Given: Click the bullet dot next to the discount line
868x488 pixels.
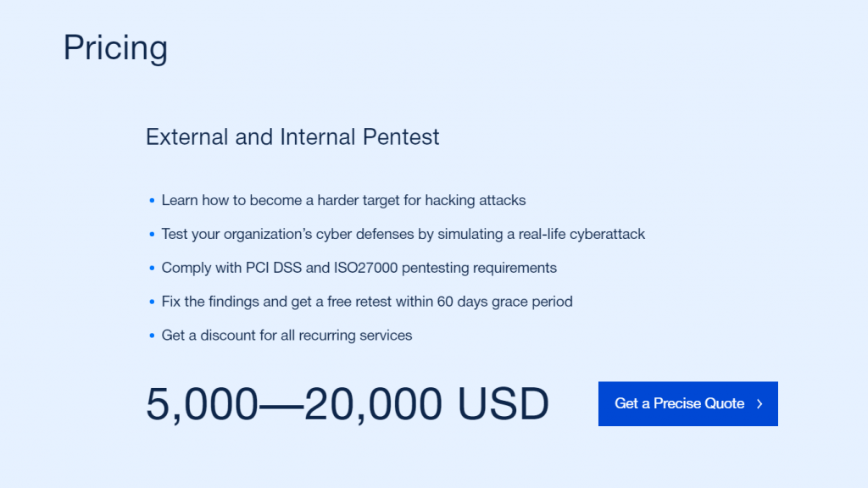Looking at the screenshot, I should coord(152,335).
